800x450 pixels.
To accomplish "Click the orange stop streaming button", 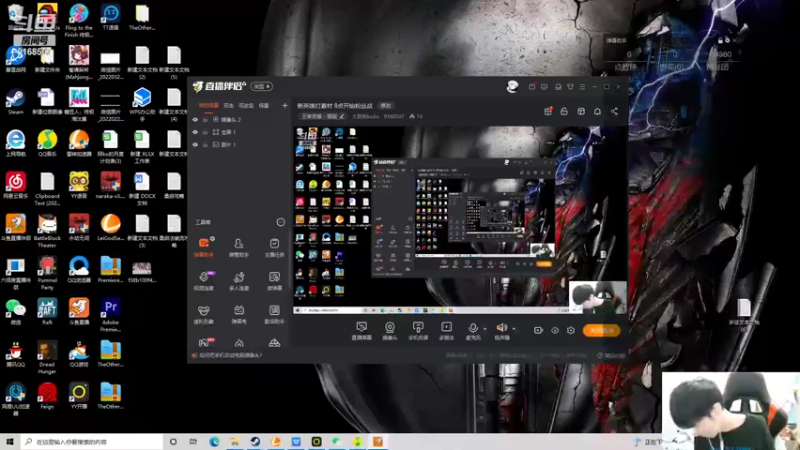I will [x=602, y=330].
